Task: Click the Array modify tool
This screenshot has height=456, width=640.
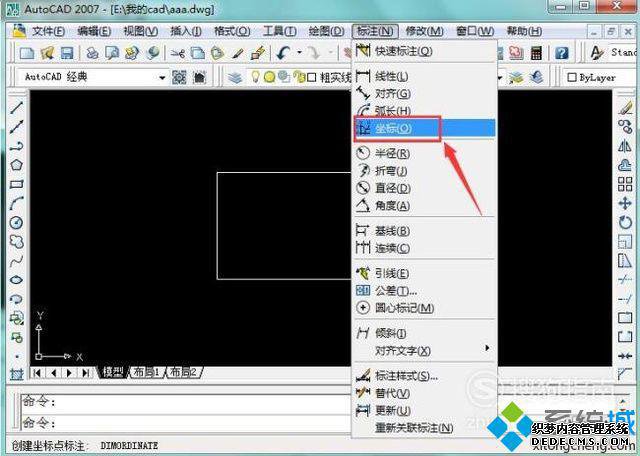Action: 625,184
